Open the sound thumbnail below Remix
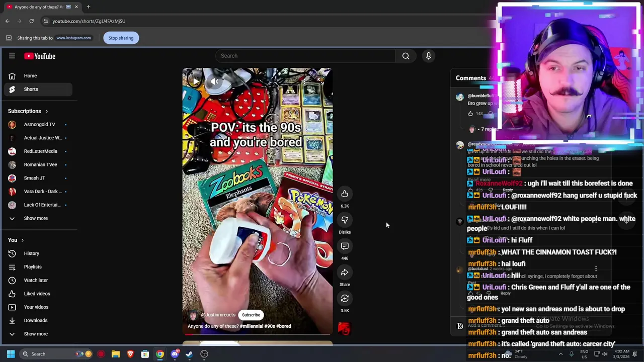 click(x=345, y=329)
